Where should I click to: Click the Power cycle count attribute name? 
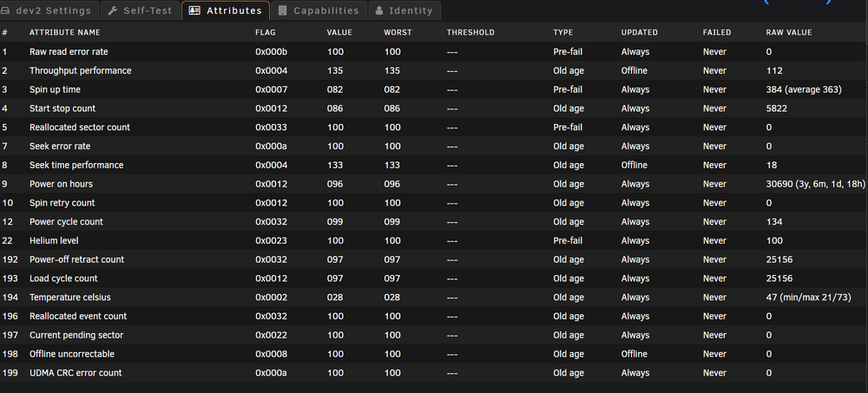click(x=66, y=221)
